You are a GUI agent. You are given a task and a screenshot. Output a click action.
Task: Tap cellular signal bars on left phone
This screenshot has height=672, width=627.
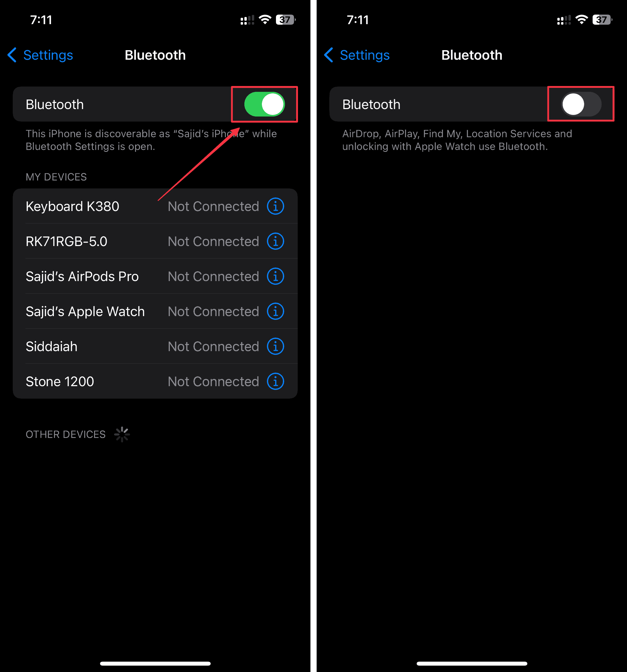247,20
